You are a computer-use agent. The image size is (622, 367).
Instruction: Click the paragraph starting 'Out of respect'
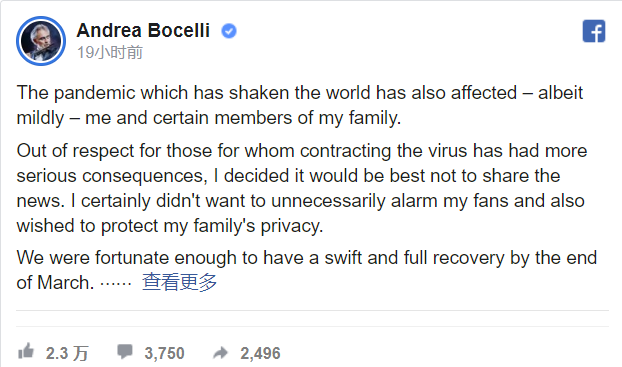pos(301,188)
